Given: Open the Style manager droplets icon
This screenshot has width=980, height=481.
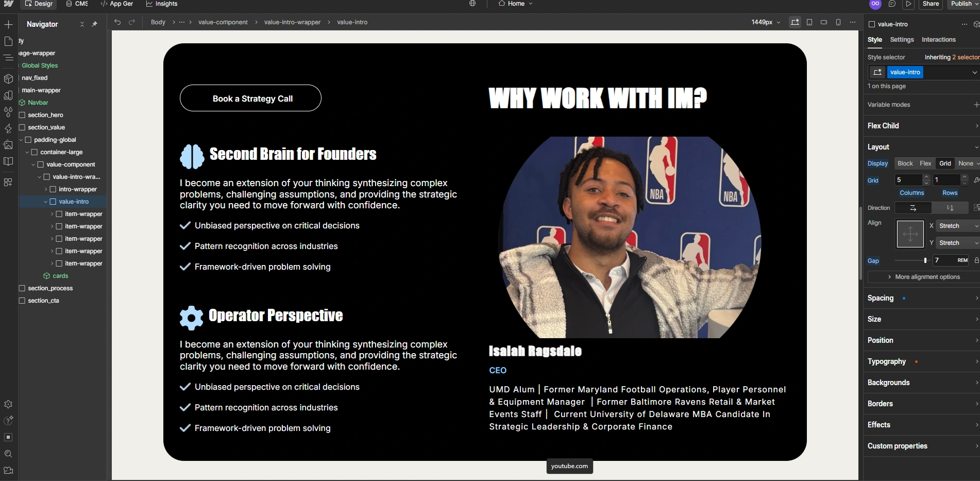Looking at the screenshot, I should (8, 112).
